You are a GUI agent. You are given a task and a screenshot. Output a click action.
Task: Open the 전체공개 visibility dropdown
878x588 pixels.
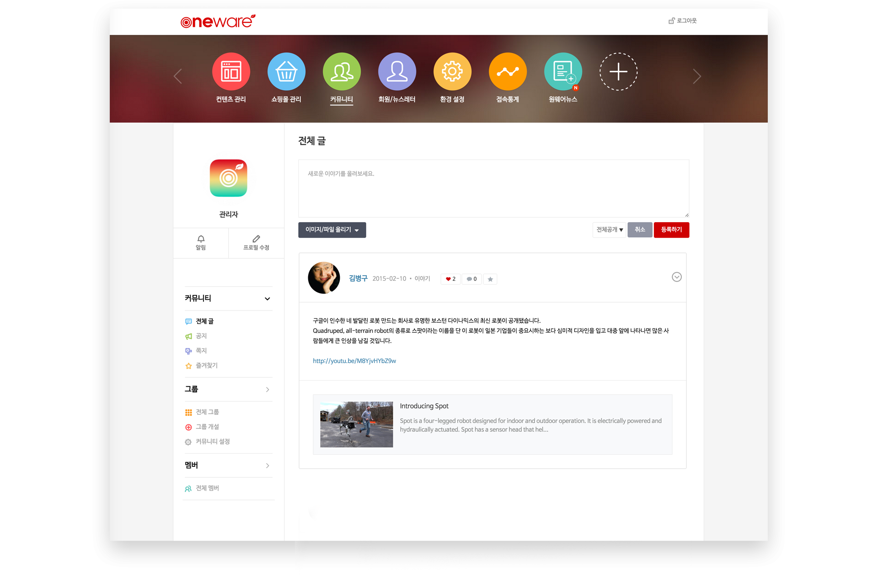609,230
